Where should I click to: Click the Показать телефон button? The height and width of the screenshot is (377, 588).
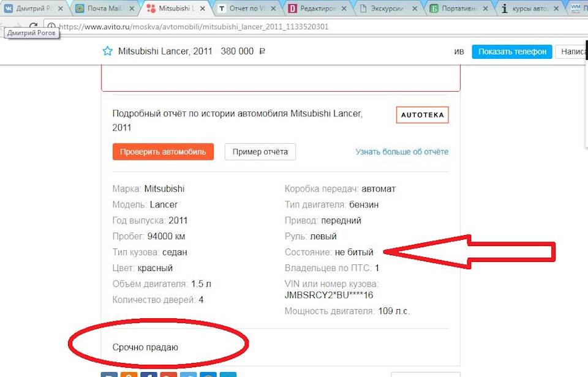click(512, 51)
